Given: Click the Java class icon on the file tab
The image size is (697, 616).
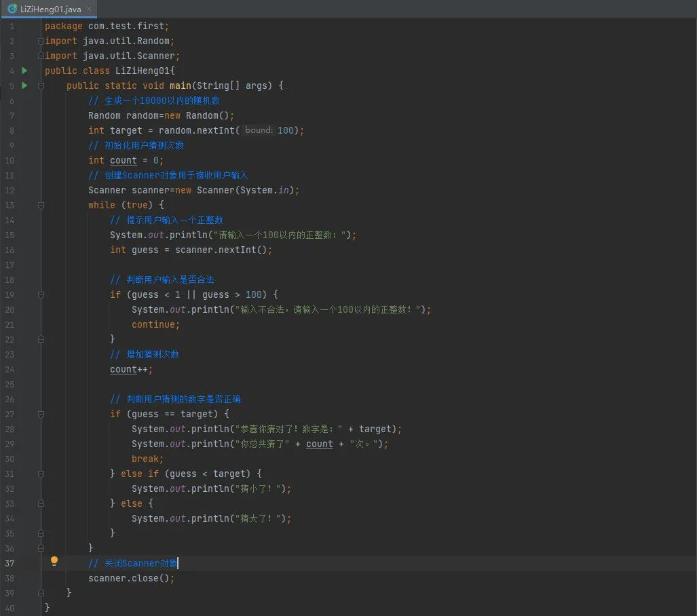Looking at the screenshot, I should (12, 9).
